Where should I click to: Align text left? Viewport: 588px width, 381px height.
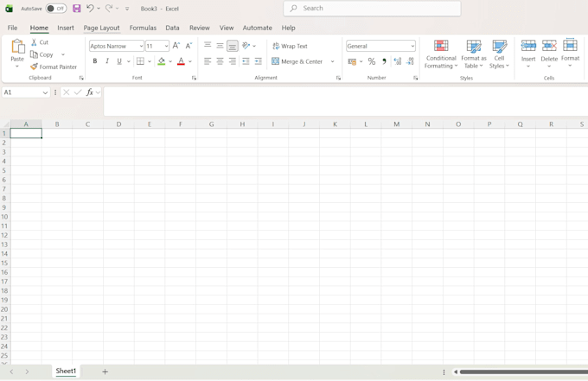(208, 61)
